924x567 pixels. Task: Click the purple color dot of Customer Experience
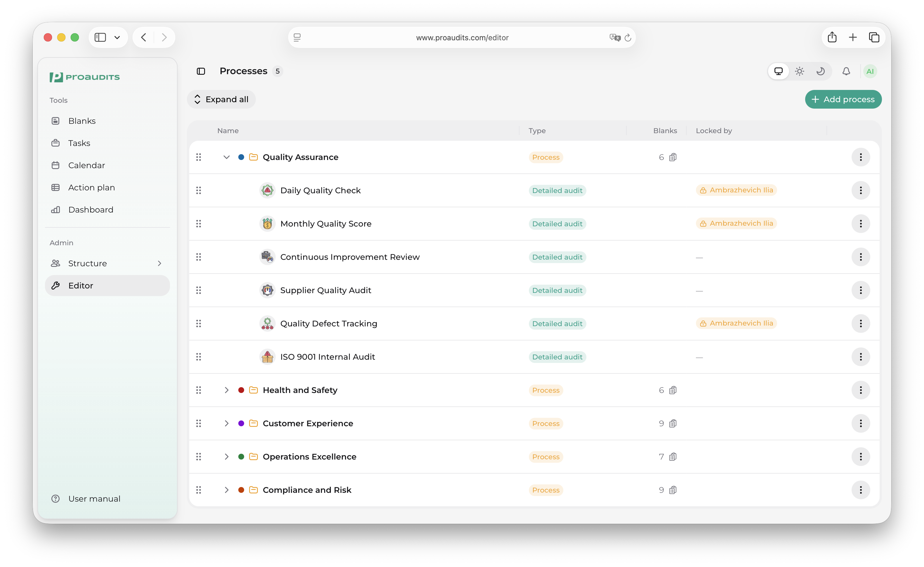[241, 423]
